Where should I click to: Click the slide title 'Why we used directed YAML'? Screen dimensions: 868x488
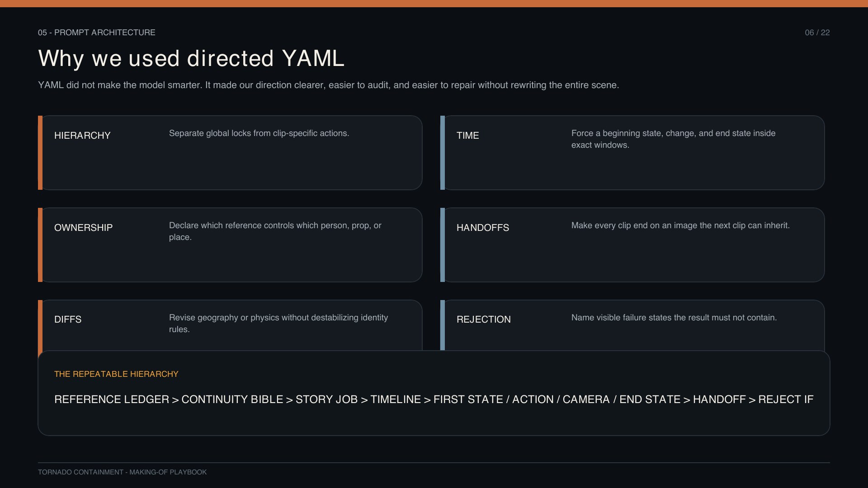[191, 59]
